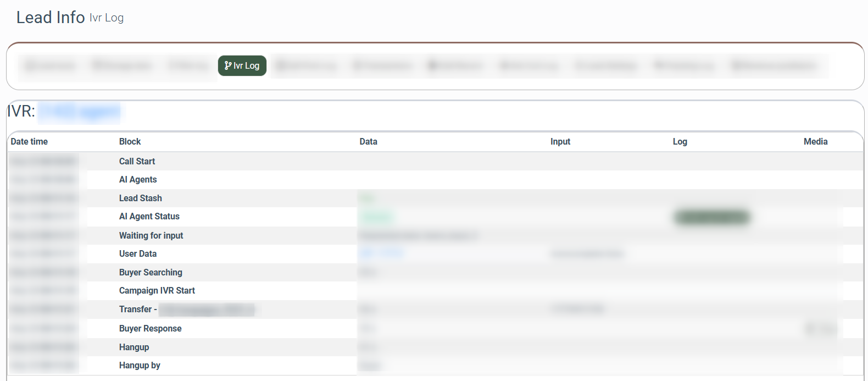Select the Hangup by block row
Image resolution: width=868 pixels, height=381 pixels.
pyautogui.click(x=140, y=365)
